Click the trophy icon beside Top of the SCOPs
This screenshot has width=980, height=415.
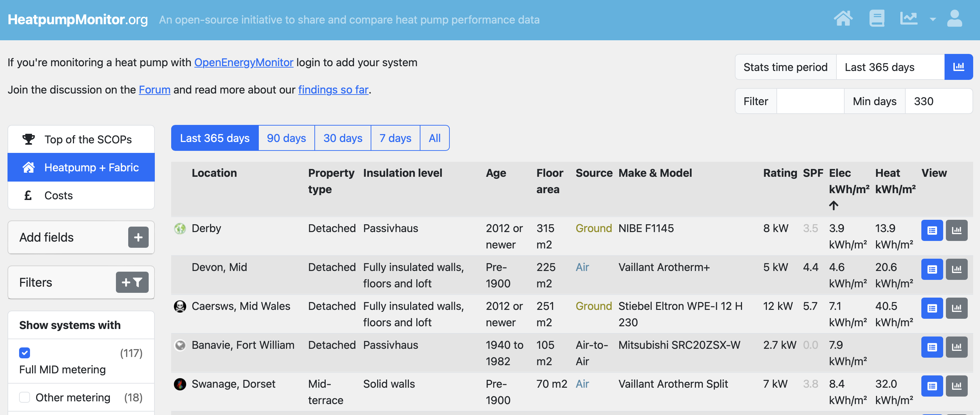tap(28, 139)
